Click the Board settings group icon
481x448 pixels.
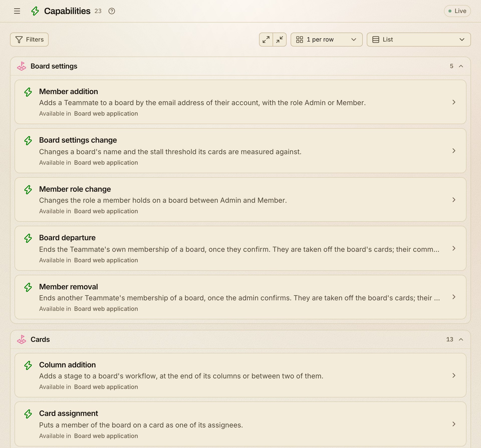tap(22, 66)
